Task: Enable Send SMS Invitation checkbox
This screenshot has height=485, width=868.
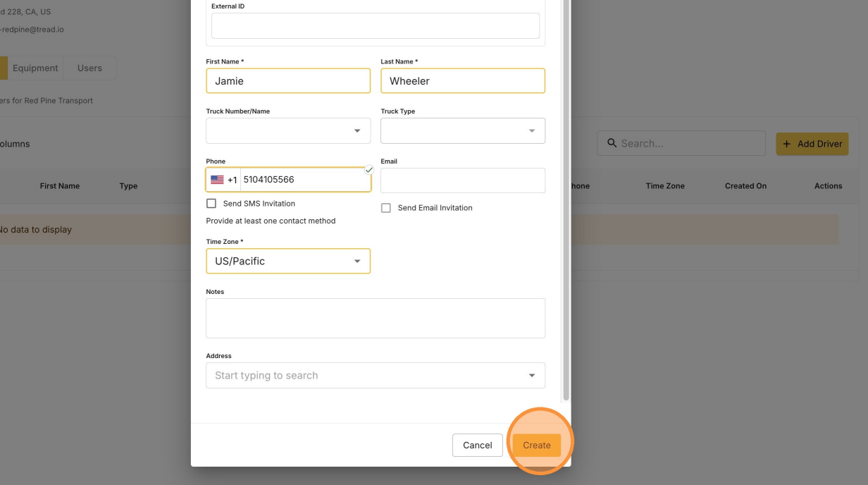Action: click(x=211, y=204)
